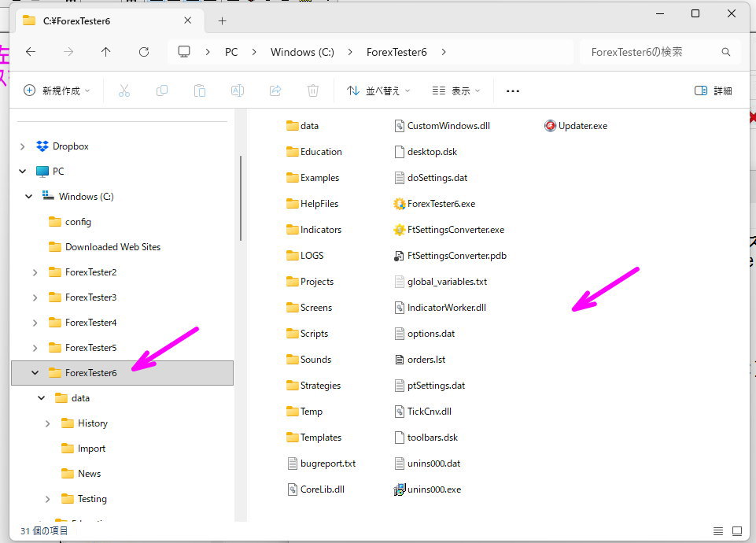Add a new Explorer tab

pyautogui.click(x=223, y=20)
